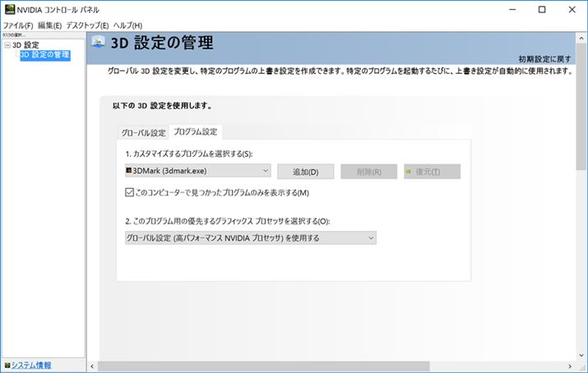This screenshot has width=588, height=373.
Task: Click the 3D settings header icon
Action: 98,42
